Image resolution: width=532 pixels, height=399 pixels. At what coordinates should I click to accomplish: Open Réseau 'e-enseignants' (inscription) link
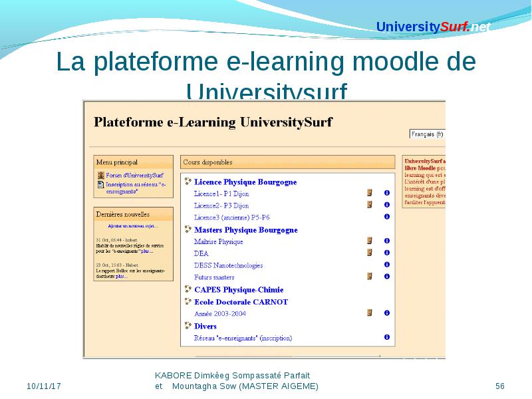click(243, 338)
